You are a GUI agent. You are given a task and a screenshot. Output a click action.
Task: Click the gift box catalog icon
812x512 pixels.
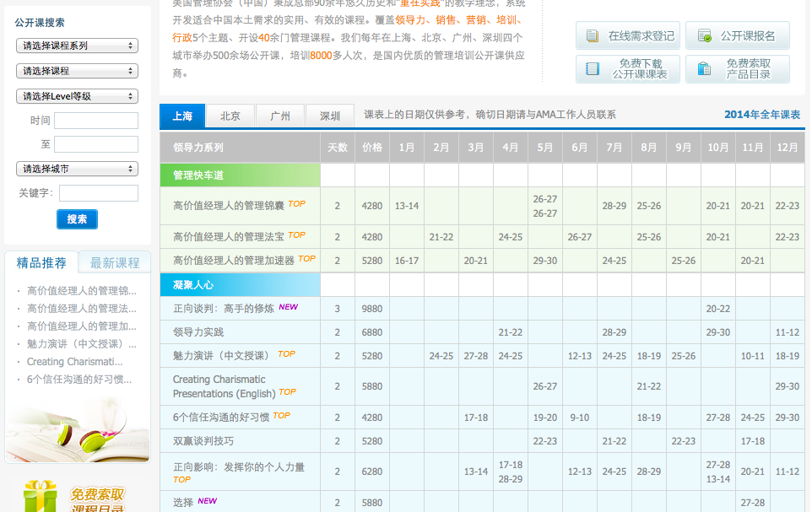pos(41,496)
